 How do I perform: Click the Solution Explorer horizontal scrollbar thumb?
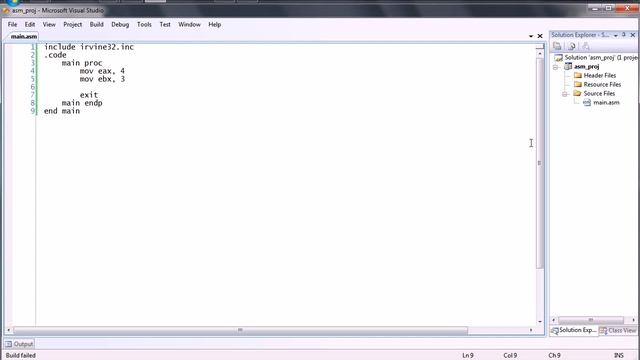tap(591, 320)
